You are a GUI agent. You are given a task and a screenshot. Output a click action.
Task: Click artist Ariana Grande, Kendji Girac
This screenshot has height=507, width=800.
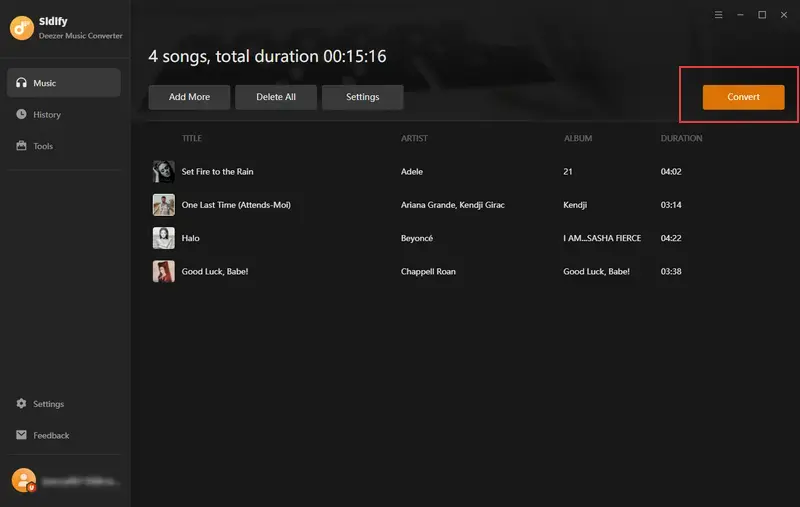(x=453, y=205)
